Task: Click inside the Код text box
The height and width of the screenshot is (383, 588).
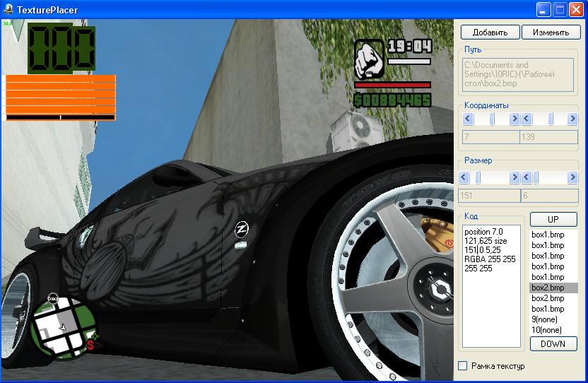Action: tap(491, 286)
